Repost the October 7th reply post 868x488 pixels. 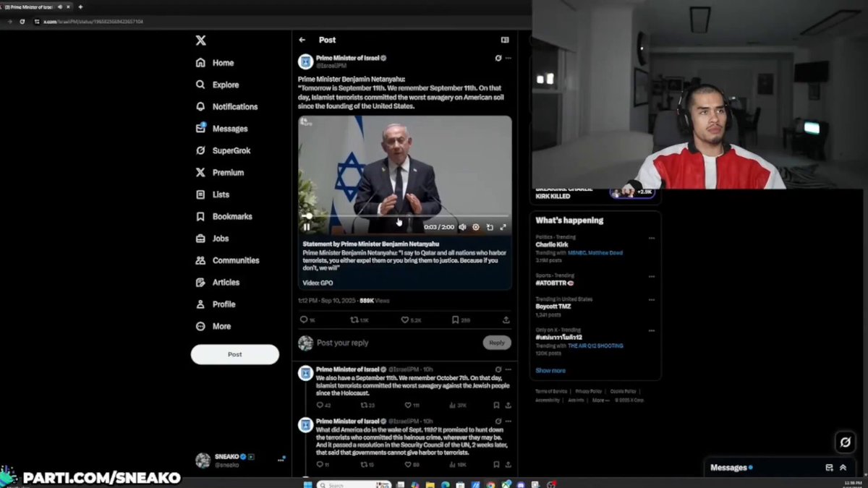(x=367, y=406)
